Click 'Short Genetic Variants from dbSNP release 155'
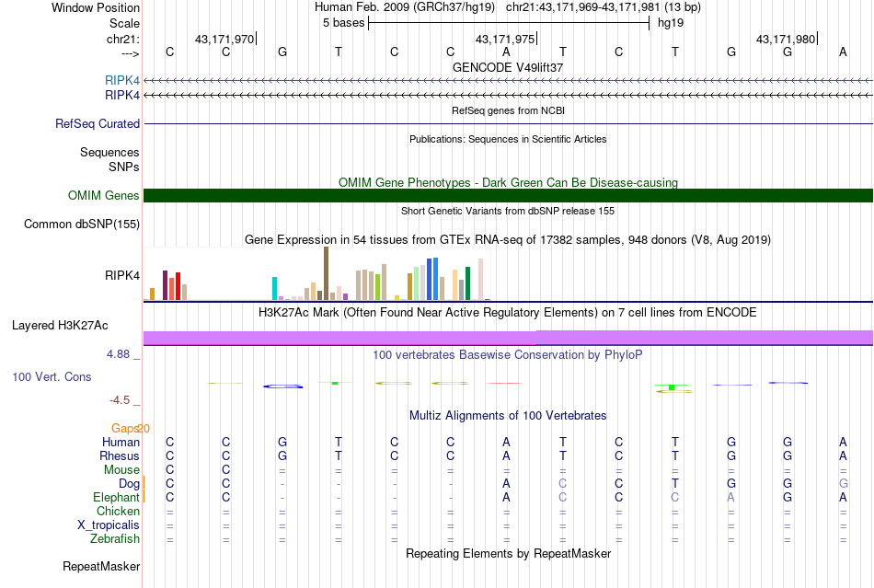Viewport: 874px width, 588px height. [508, 211]
